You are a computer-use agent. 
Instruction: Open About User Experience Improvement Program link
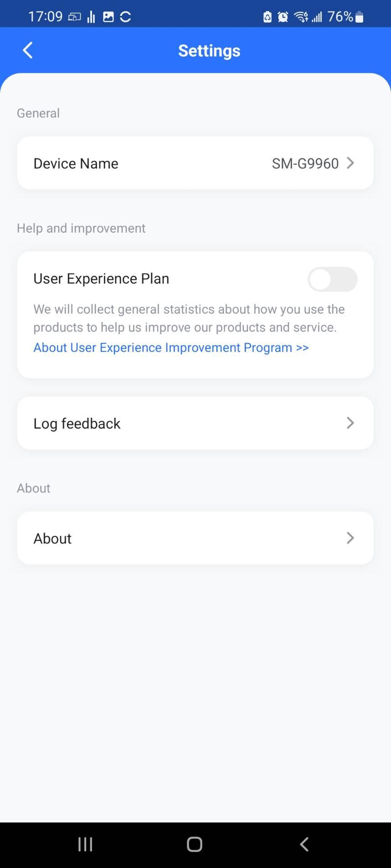pyautogui.click(x=171, y=348)
